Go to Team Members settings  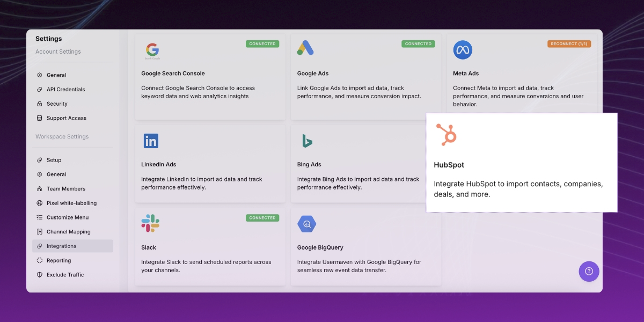pos(65,189)
